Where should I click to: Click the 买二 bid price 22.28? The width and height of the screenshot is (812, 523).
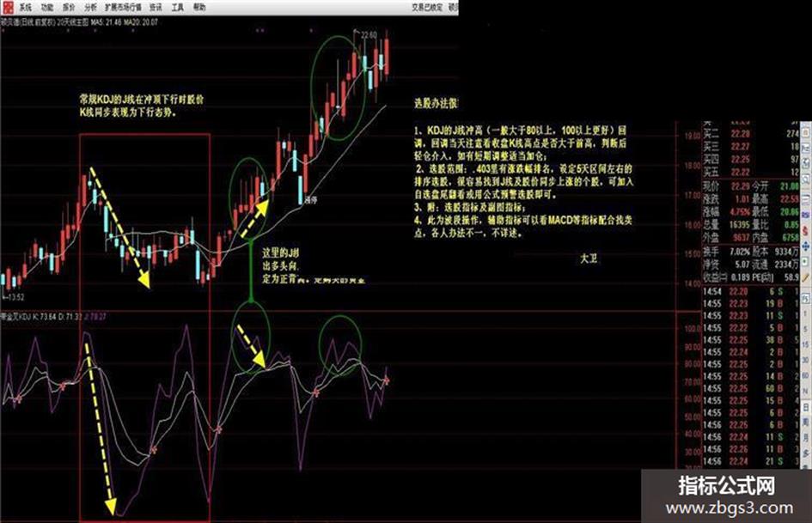740,134
